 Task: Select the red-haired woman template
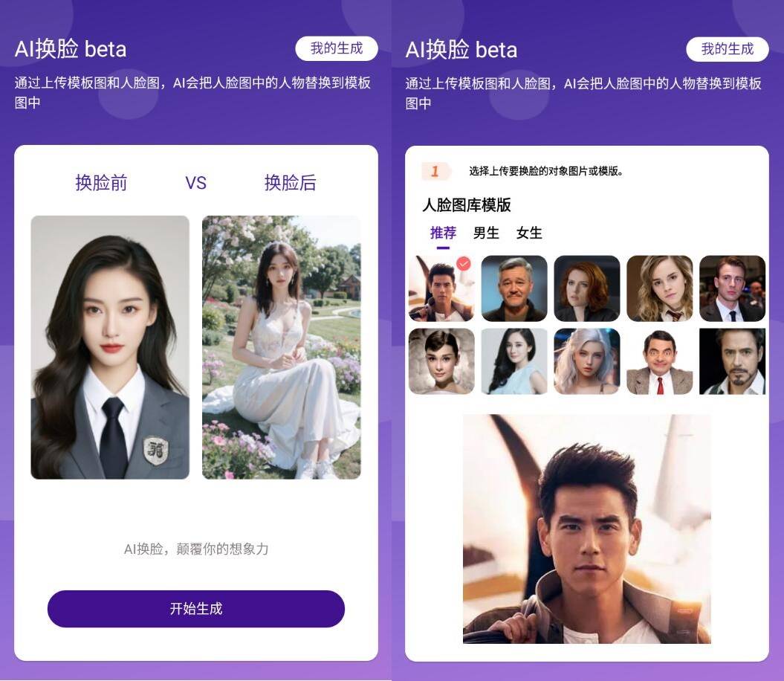[587, 288]
